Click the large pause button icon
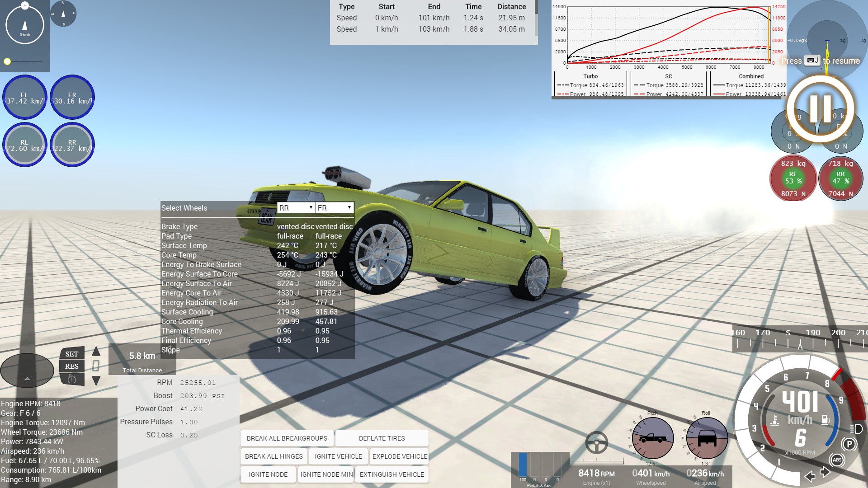The image size is (868, 488). [x=820, y=108]
